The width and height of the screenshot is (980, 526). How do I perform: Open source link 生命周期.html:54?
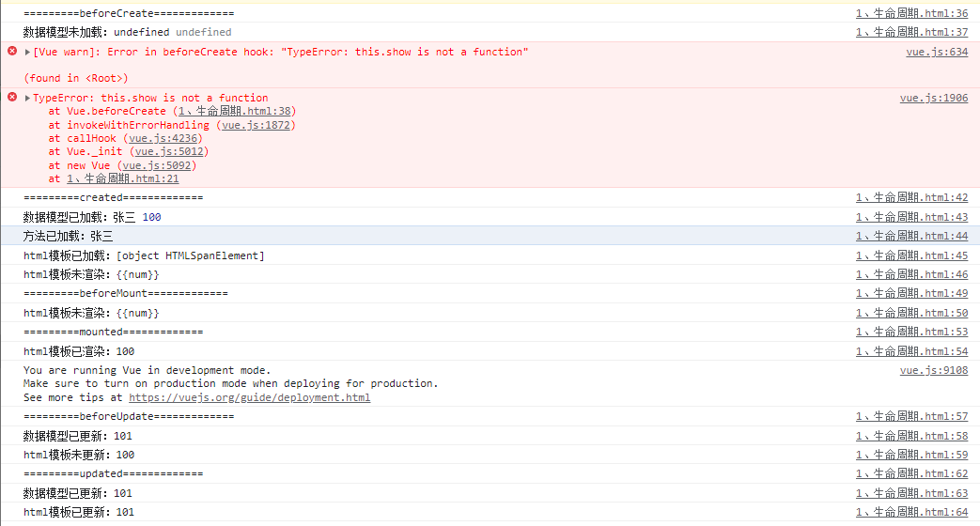point(911,351)
